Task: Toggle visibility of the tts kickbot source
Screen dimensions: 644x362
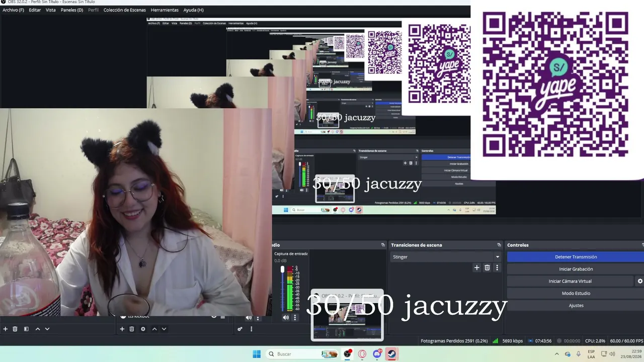Action: tap(214, 317)
